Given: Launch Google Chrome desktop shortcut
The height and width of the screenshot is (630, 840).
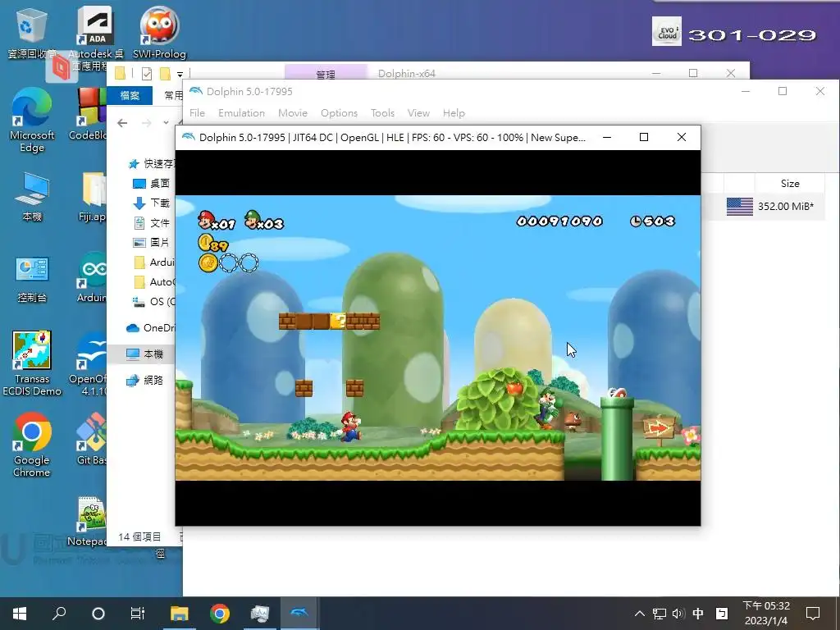Looking at the screenshot, I should (x=32, y=445).
